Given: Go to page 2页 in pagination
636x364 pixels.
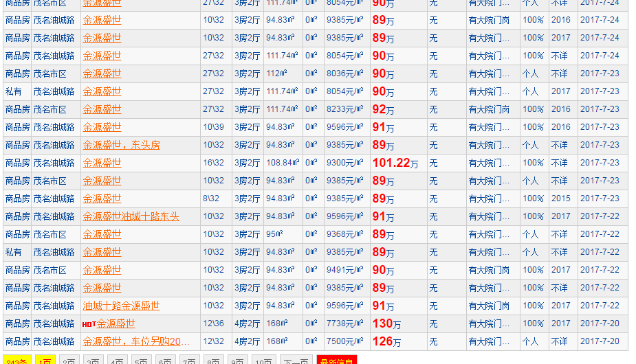Looking at the screenshot, I should tap(69, 360).
